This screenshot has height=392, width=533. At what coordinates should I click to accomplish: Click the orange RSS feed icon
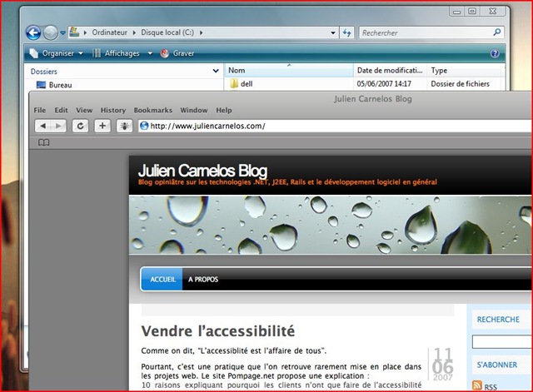(477, 385)
